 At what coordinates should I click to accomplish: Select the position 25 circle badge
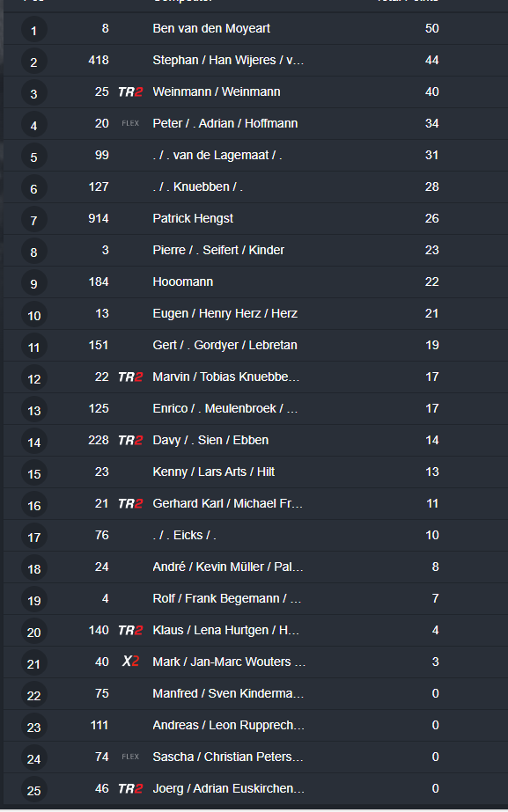[33, 790]
